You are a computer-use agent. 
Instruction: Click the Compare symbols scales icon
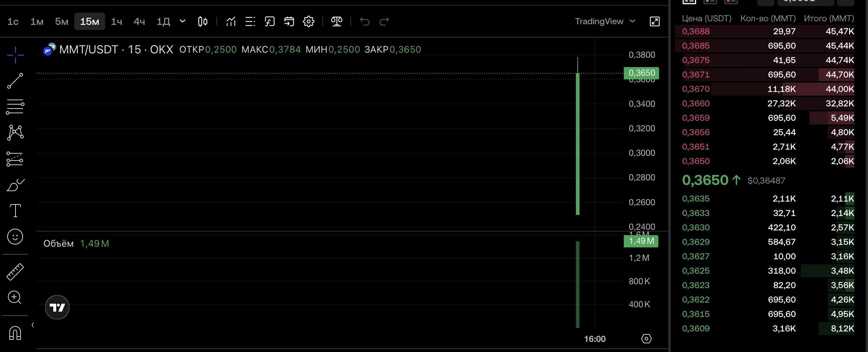click(336, 22)
